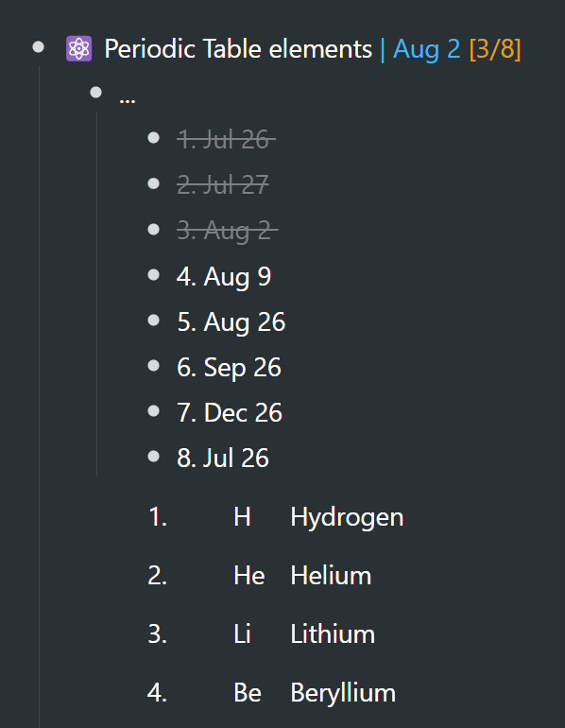Select the 6. Sep 26 list item
565x728 pixels.
(x=230, y=368)
